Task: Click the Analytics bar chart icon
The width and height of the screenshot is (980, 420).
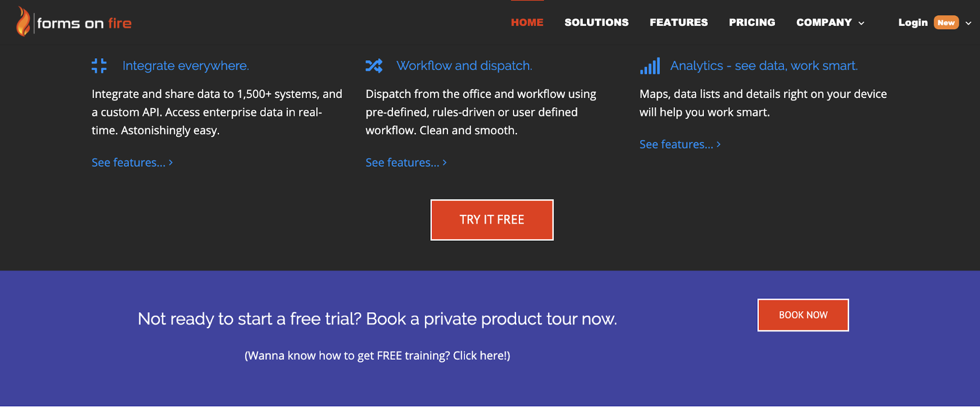Action: [x=650, y=66]
